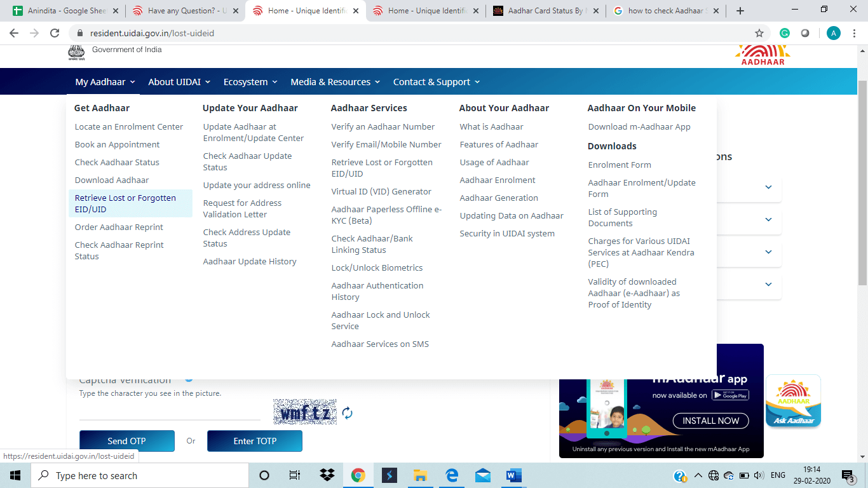Click the Enter TOTP button

(x=255, y=441)
